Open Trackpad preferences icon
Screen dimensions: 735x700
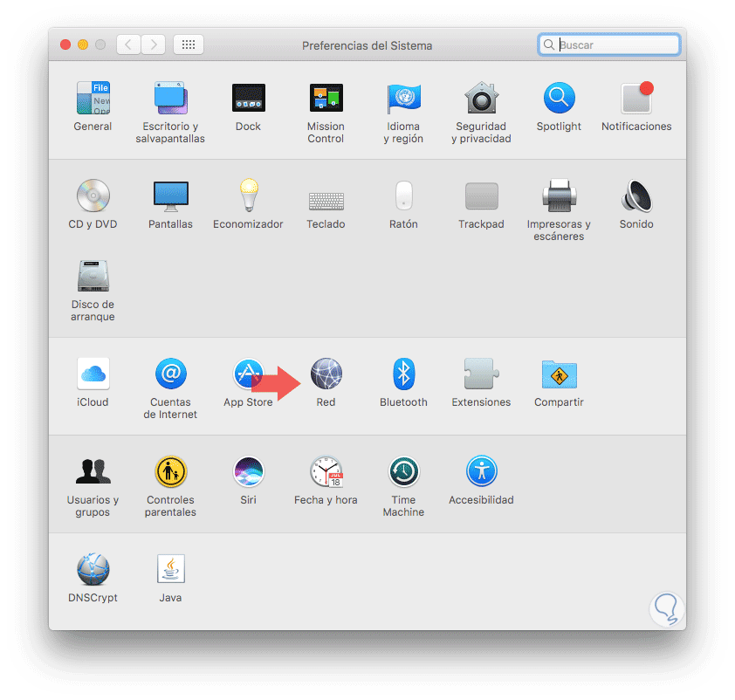[x=481, y=196]
